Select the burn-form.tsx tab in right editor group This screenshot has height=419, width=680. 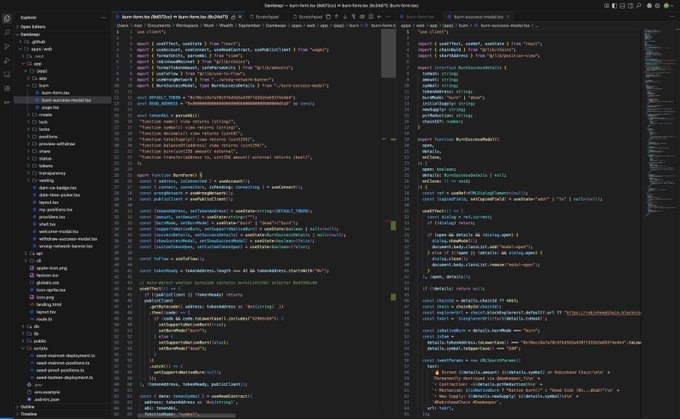click(x=420, y=17)
